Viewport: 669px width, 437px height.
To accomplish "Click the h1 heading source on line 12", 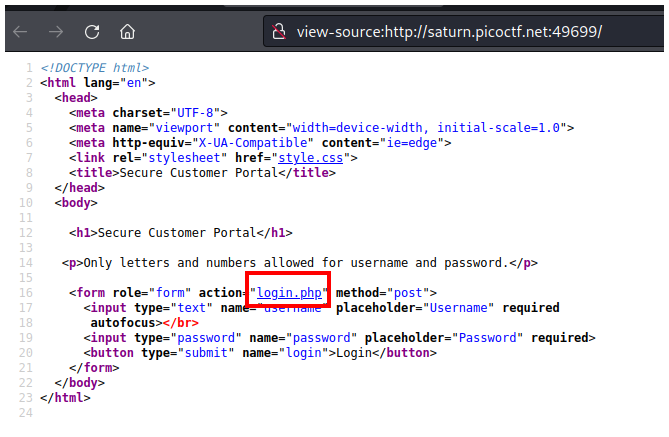I will click(x=181, y=233).
